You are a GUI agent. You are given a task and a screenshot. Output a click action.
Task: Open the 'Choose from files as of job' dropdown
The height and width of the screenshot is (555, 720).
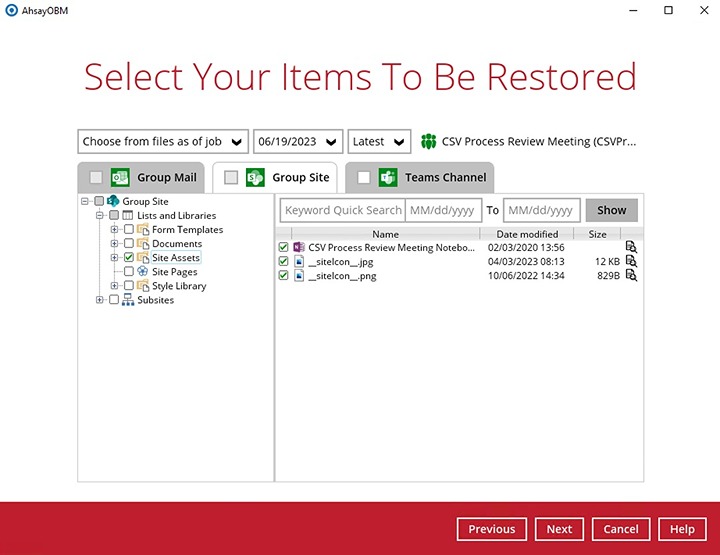pos(163,141)
